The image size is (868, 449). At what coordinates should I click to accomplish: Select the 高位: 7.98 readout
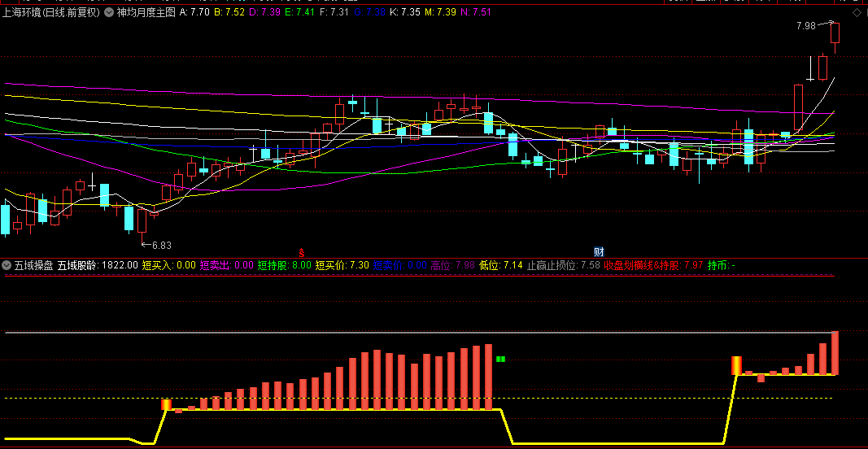coord(453,265)
